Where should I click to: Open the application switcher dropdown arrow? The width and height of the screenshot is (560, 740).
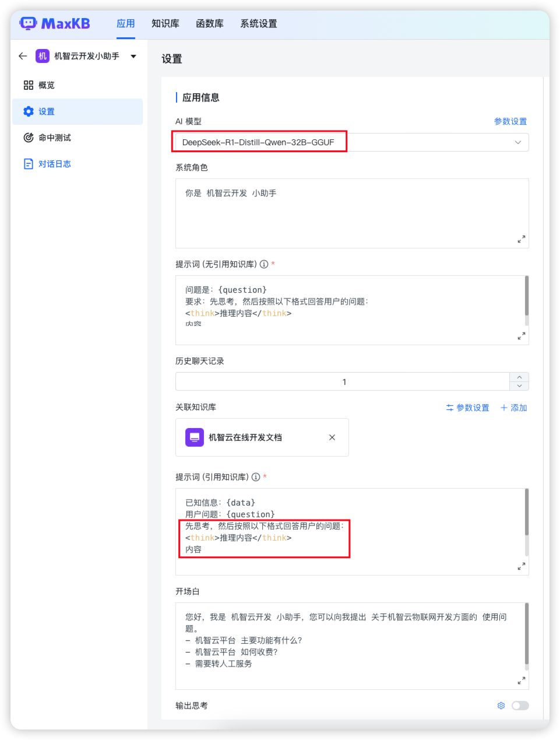pyautogui.click(x=133, y=57)
